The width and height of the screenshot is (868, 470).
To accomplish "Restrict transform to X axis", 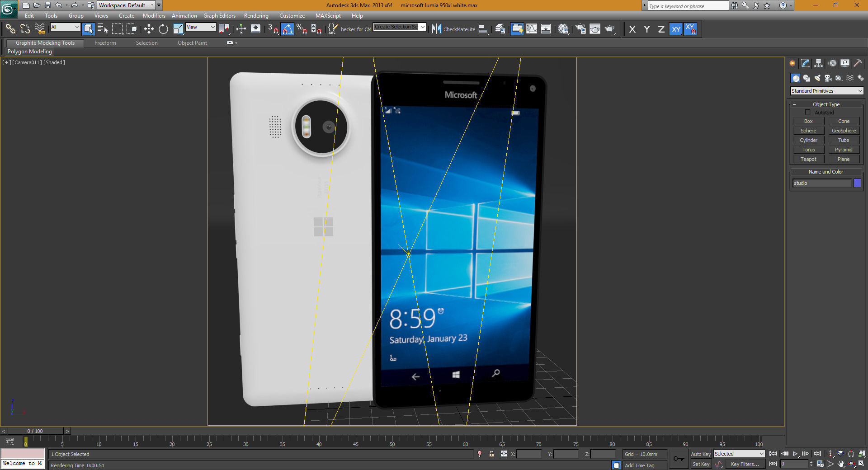I will pyautogui.click(x=632, y=29).
